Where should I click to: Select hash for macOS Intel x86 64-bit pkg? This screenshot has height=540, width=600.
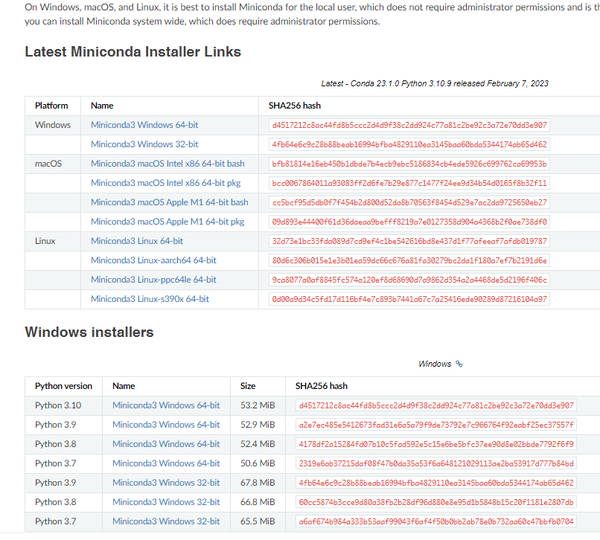click(x=409, y=183)
